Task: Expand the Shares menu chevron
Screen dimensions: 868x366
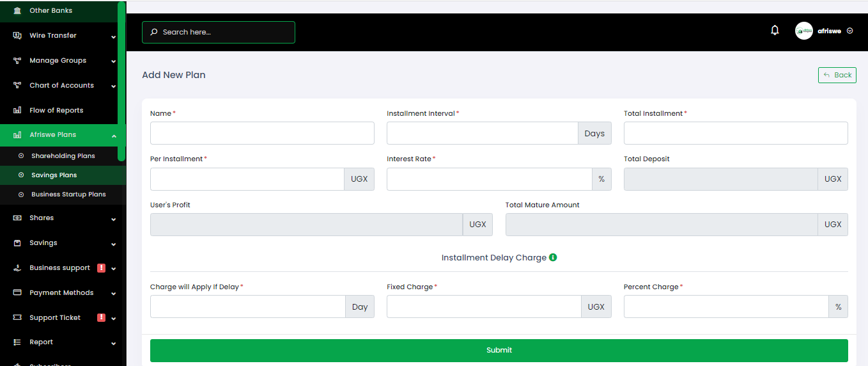Action: [x=113, y=219]
